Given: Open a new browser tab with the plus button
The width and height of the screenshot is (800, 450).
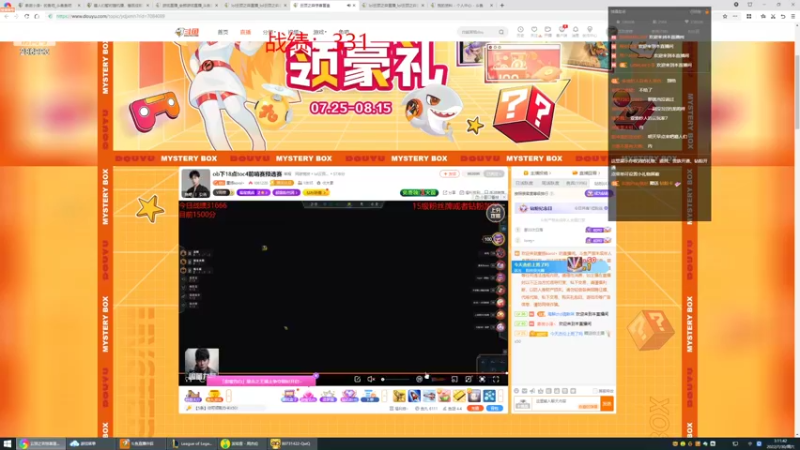Looking at the screenshot, I should coord(502,5).
